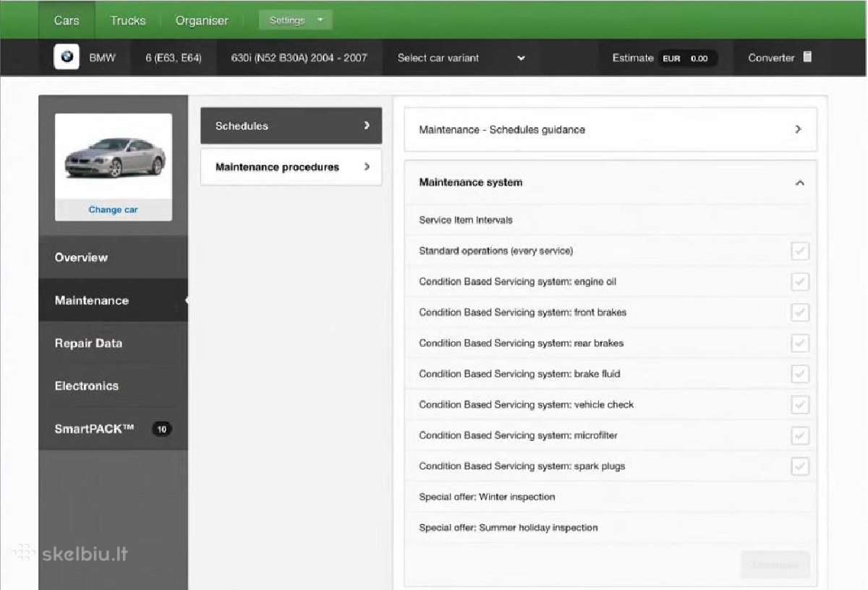Open Maintenance procedures submenu

pos(291,167)
